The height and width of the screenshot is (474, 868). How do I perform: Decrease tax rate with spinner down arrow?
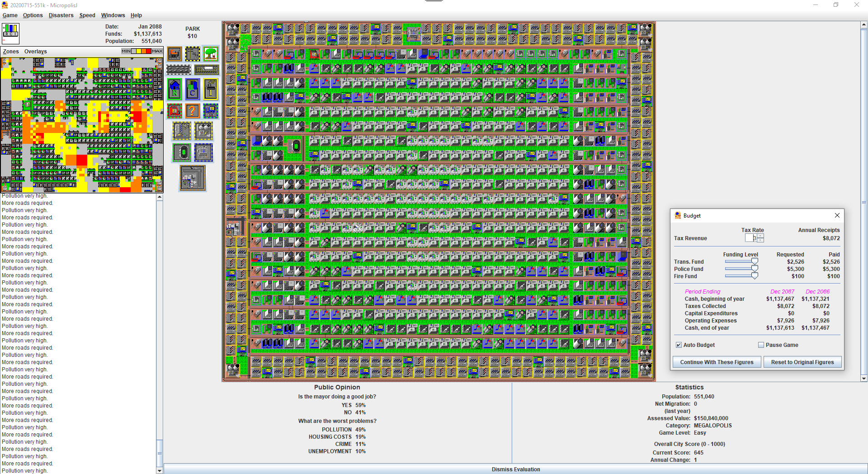760,240
